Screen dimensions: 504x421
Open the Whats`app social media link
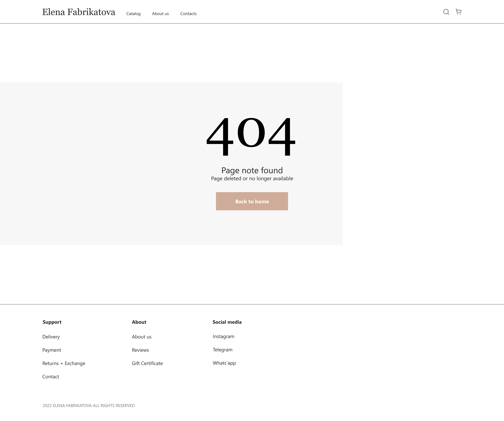(x=224, y=363)
